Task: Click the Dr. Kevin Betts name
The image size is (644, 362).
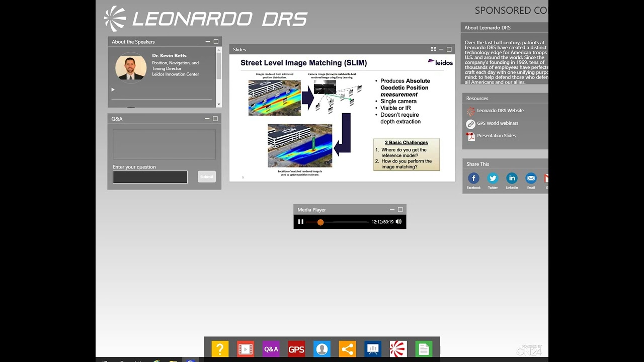Action: (x=170, y=56)
